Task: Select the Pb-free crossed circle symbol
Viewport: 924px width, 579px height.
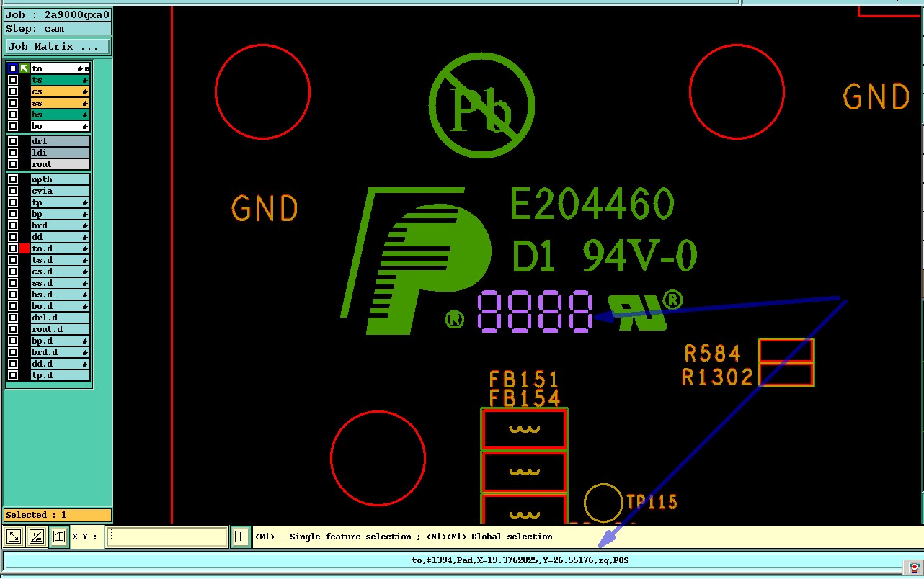Action: pos(481,105)
